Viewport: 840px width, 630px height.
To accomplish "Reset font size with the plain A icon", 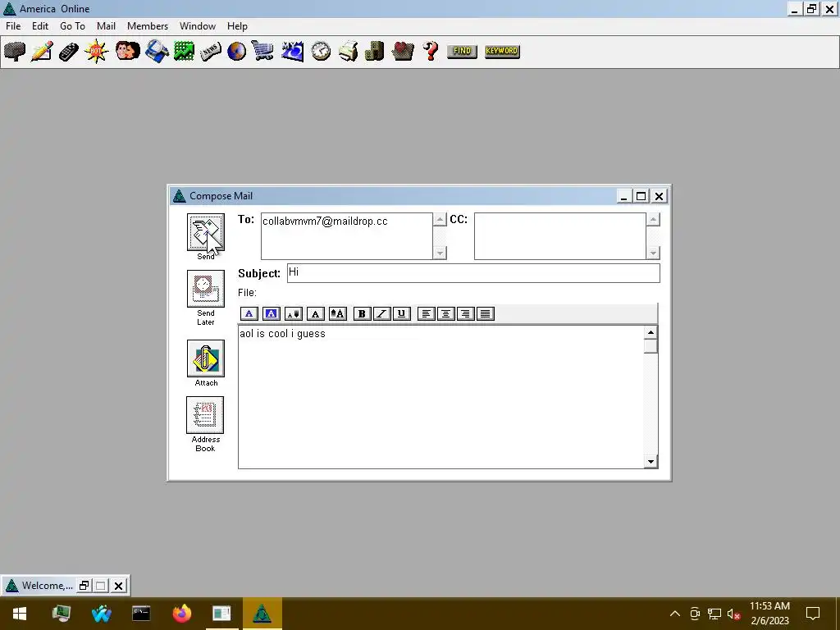I will click(x=316, y=314).
